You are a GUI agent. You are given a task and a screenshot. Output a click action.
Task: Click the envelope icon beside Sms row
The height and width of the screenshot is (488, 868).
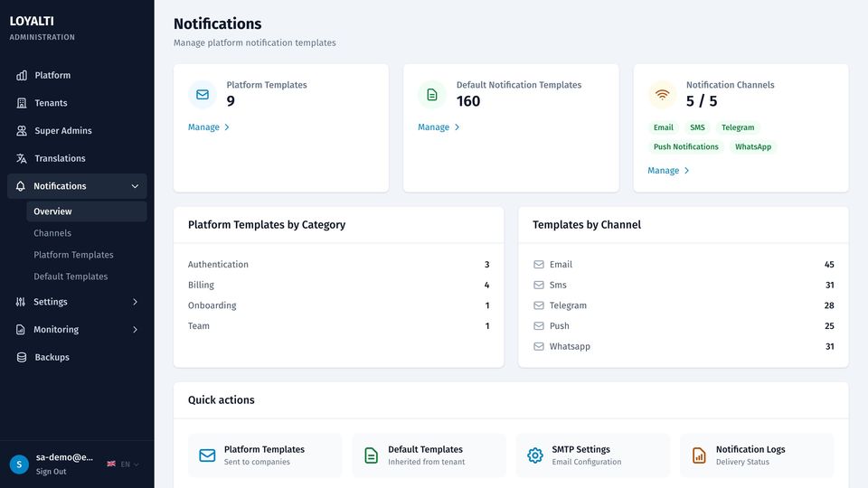[539, 285]
